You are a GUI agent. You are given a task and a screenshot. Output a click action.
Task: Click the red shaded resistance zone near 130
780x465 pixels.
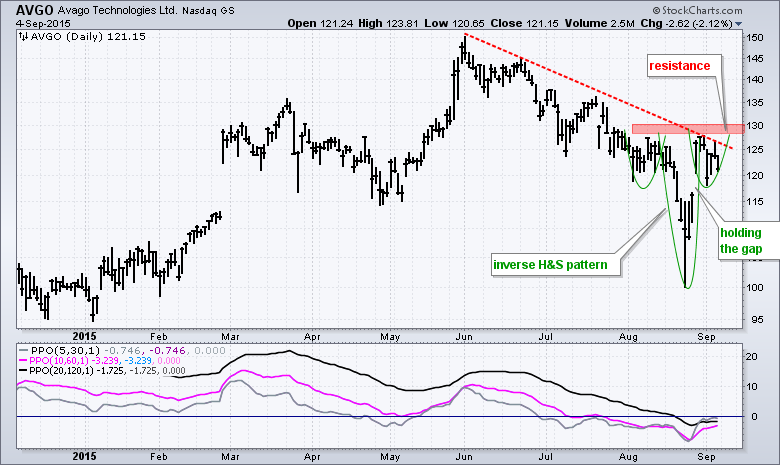688,129
